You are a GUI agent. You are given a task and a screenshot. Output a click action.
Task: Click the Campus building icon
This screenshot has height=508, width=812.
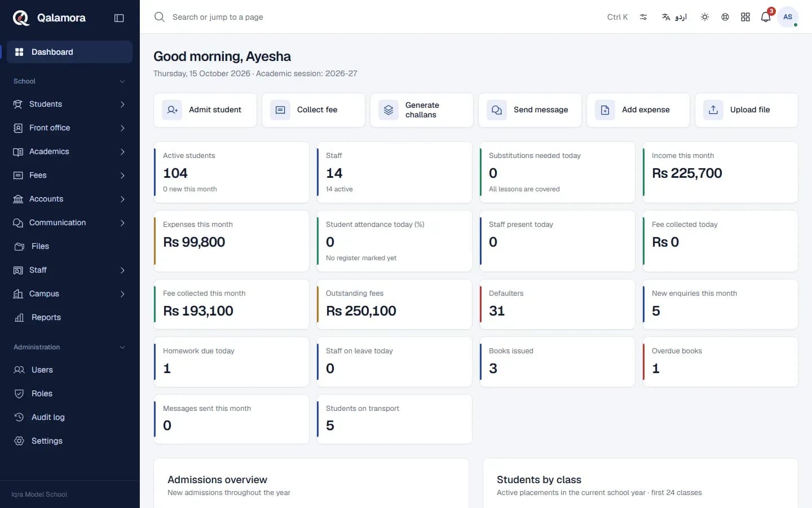click(18, 294)
